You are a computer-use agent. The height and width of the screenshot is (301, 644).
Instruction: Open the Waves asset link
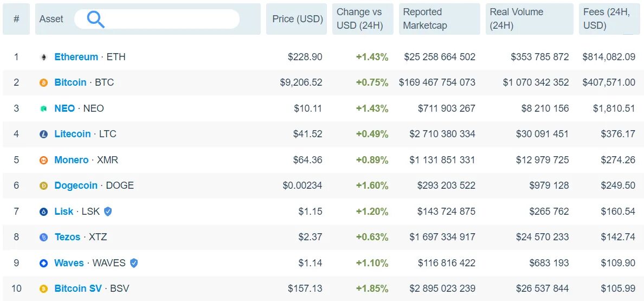coord(69,263)
